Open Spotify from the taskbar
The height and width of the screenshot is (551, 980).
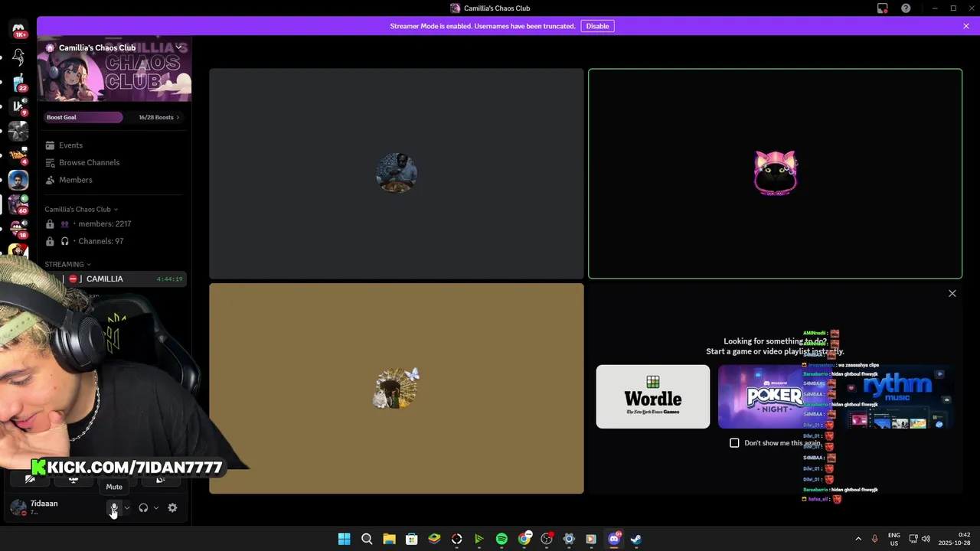pyautogui.click(x=501, y=539)
